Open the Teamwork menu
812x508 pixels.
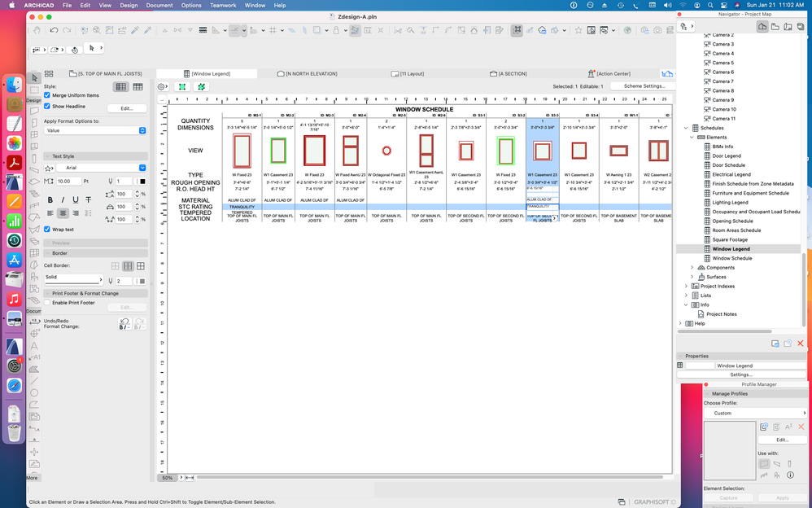[222, 5]
